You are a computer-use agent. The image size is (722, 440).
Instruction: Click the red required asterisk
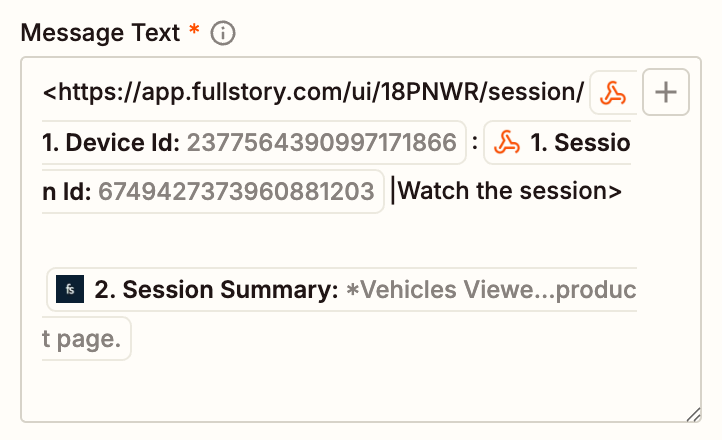point(193,32)
